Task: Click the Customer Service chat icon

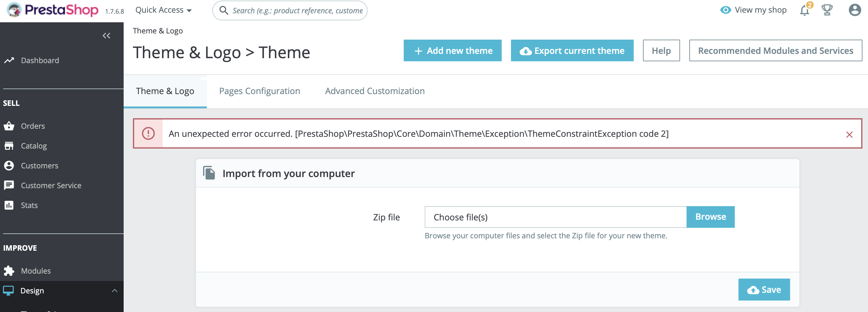Action: 9,185
